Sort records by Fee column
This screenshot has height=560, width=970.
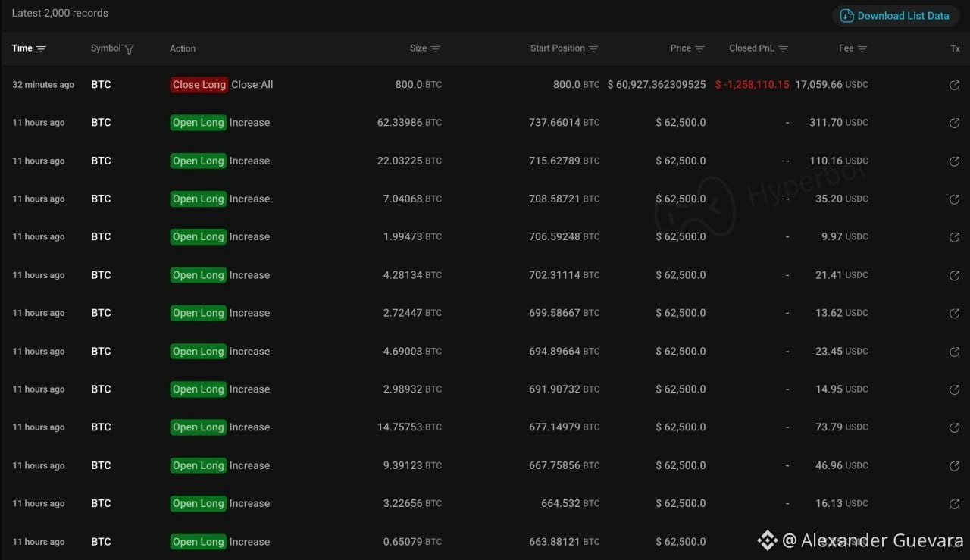pos(862,49)
